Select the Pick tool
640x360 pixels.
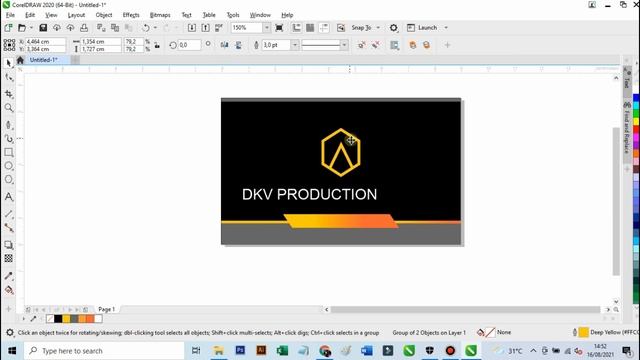pyautogui.click(x=9, y=63)
